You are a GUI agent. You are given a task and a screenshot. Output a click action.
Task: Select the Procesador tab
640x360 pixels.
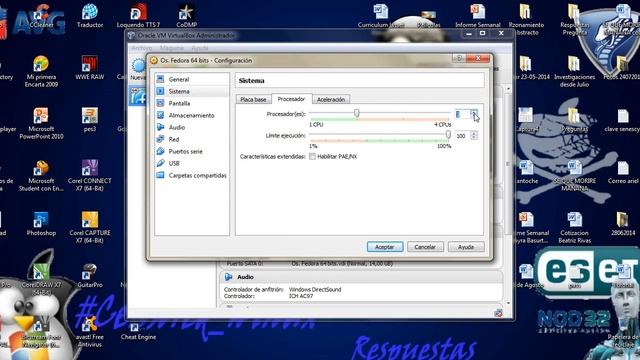click(x=291, y=99)
